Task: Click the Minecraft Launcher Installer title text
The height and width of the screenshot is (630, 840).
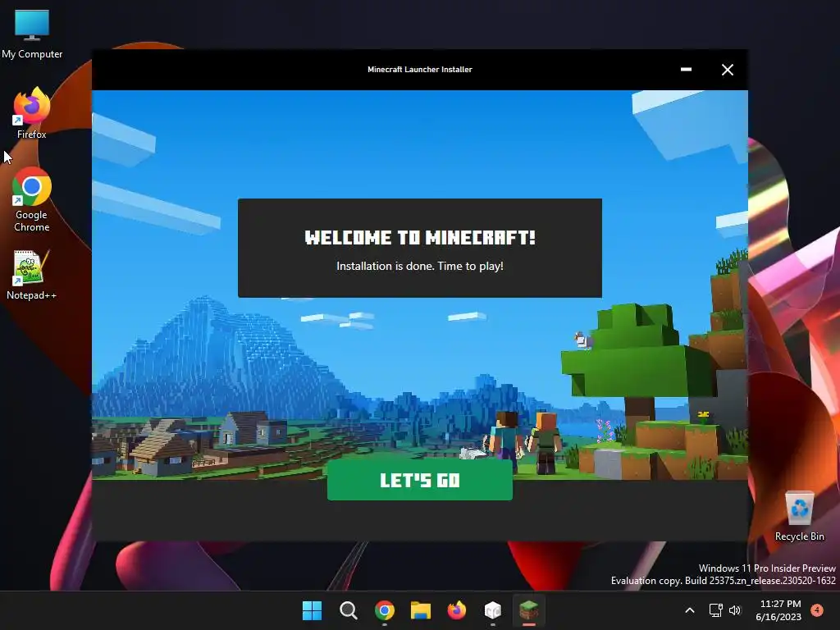Action: pos(419,69)
